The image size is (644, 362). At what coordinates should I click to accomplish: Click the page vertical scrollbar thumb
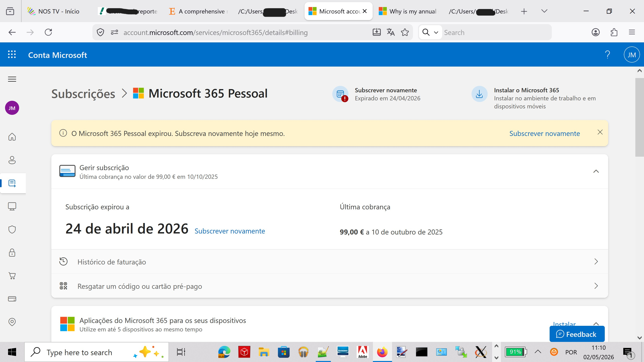click(640, 117)
